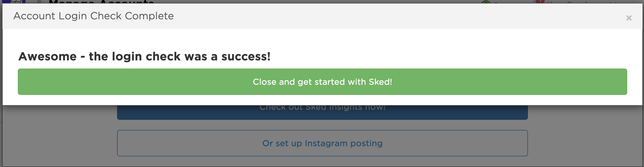Open Check out Sked Insights now button
Image resolution: width=644 pixels, height=167 pixels.
pyautogui.click(x=322, y=112)
